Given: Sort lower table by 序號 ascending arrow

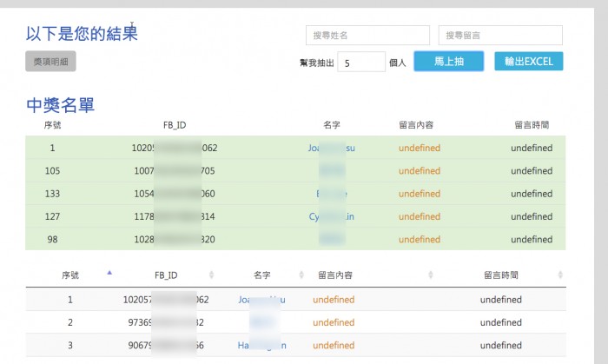Looking at the screenshot, I should [109, 273].
